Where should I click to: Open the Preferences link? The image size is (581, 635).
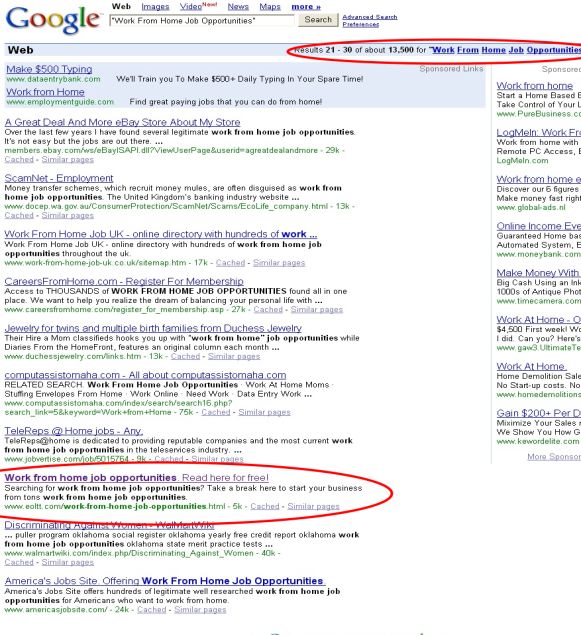(361, 24)
